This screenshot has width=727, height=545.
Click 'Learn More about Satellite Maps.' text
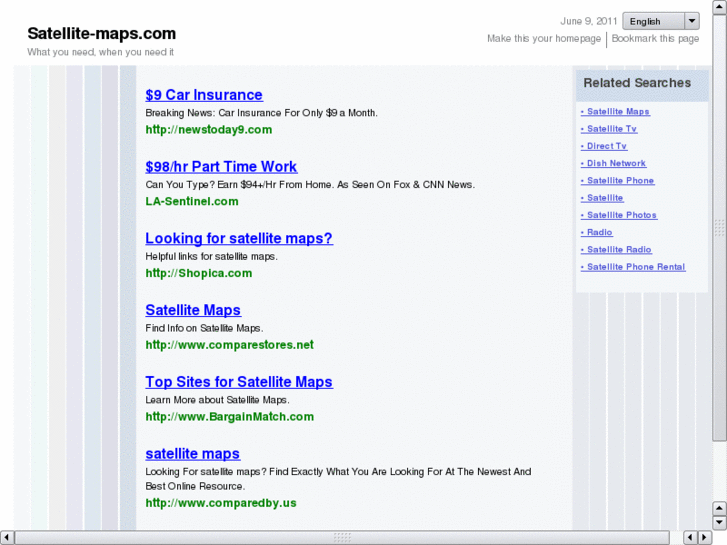click(x=217, y=400)
